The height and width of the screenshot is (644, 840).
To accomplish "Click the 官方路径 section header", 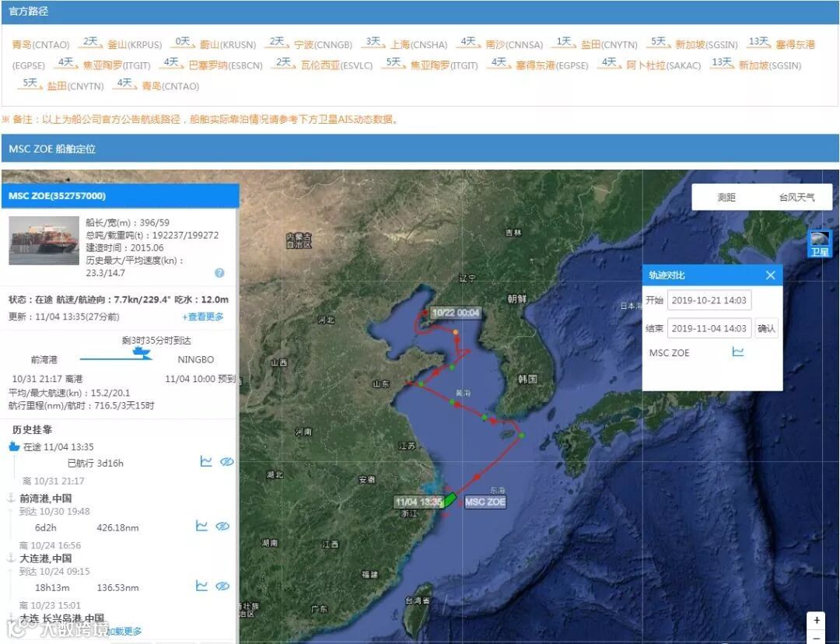I will pyautogui.click(x=420, y=12).
